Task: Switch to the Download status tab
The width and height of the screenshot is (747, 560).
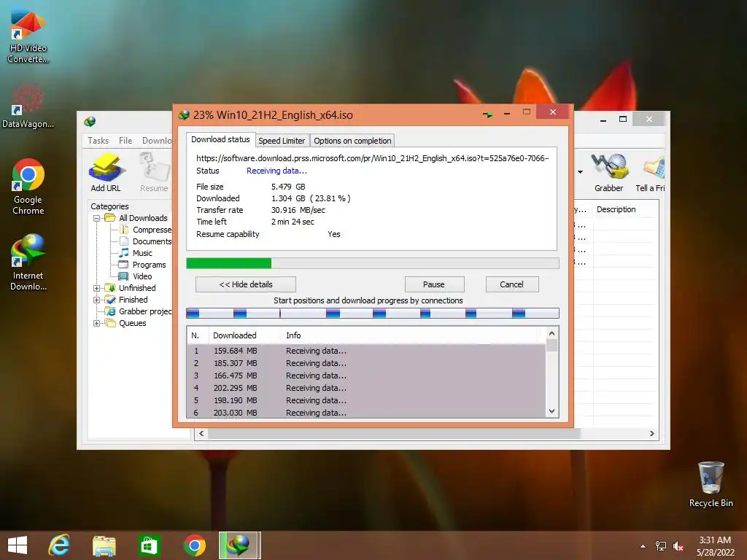Action: click(220, 139)
